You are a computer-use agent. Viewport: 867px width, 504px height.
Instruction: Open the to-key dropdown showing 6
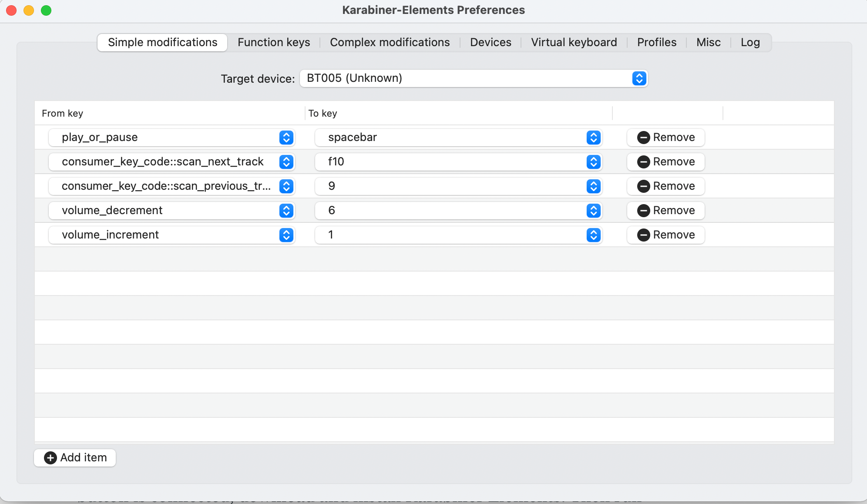pos(458,211)
